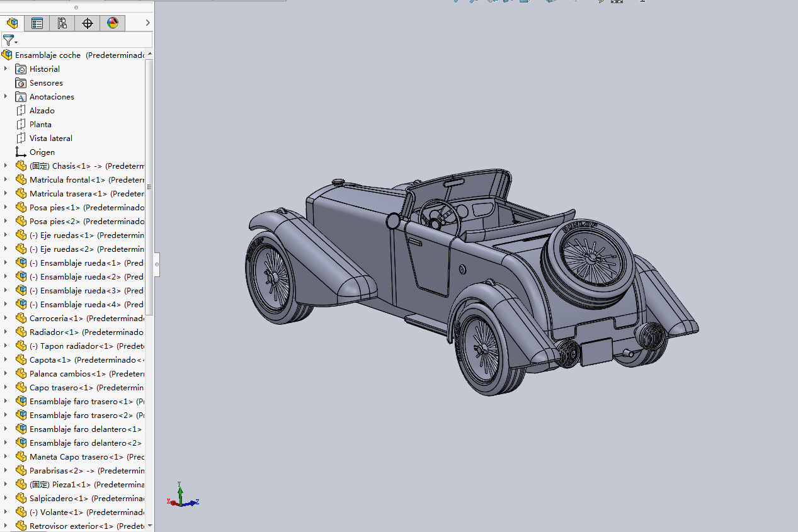The height and width of the screenshot is (532, 798).
Task: Open the DimXpertManager crosshair tab
Action: (88, 23)
